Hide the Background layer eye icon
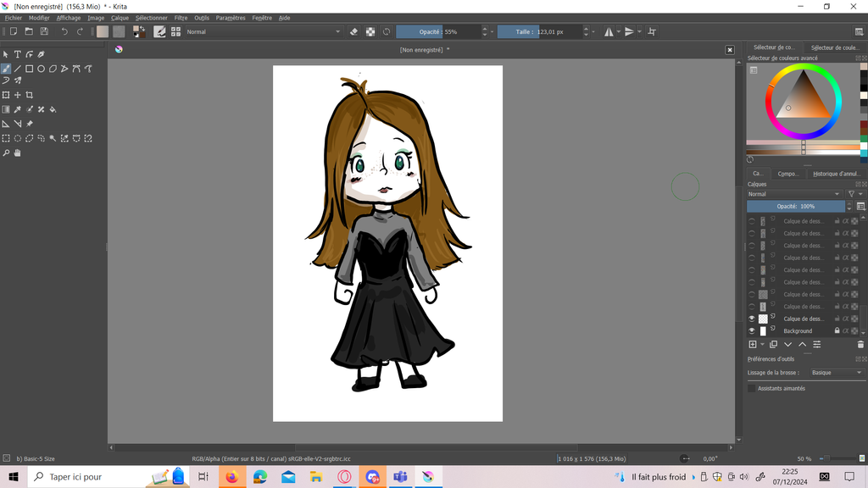This screenshot has width=868, height=488. (x=752, y=331)
